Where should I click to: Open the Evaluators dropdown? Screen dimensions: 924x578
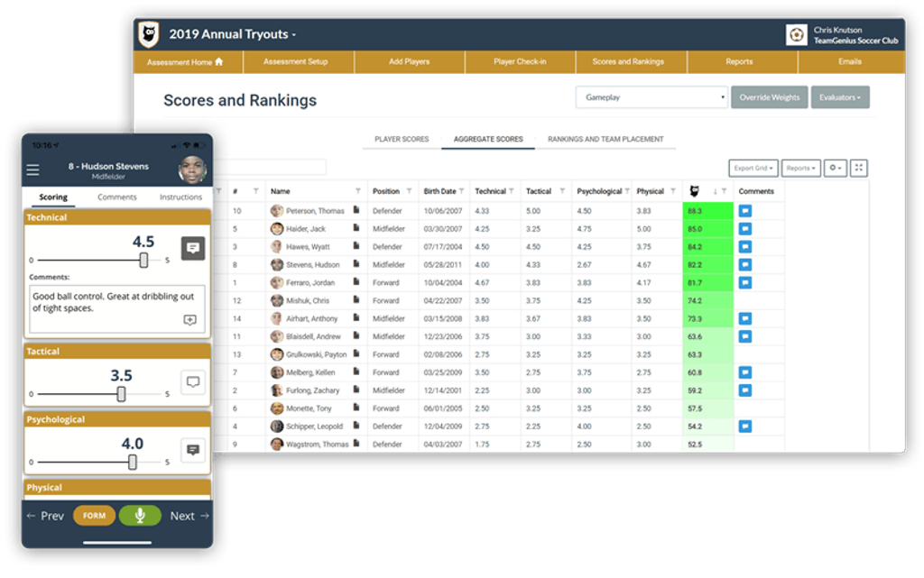839,97
